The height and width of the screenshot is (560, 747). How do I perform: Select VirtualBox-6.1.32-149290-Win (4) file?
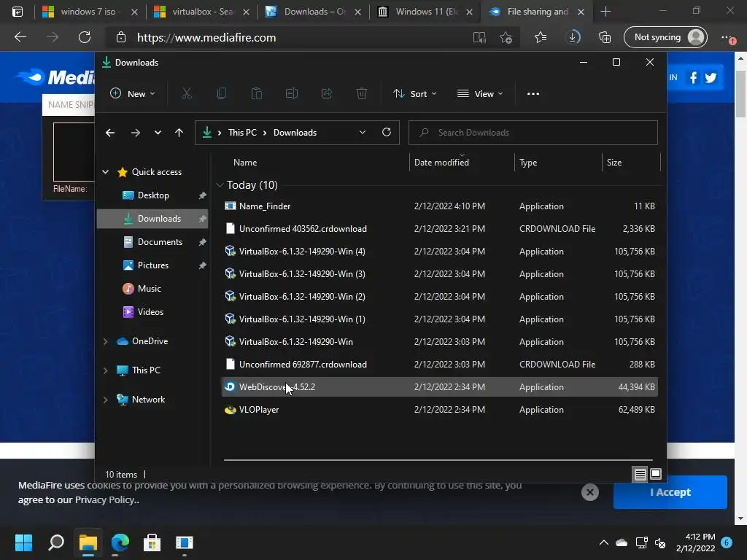[x=439, y=252]
